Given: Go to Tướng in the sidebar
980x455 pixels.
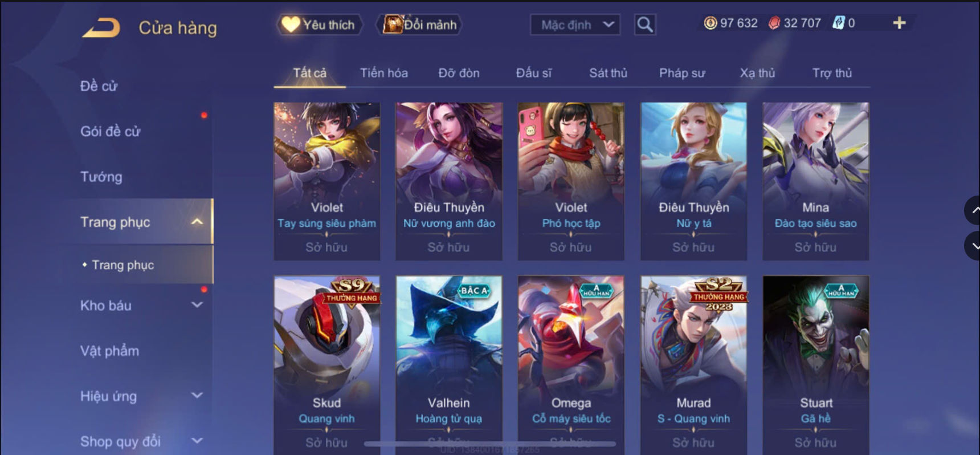Looking at the screenshot, I should tap(101, 177).
